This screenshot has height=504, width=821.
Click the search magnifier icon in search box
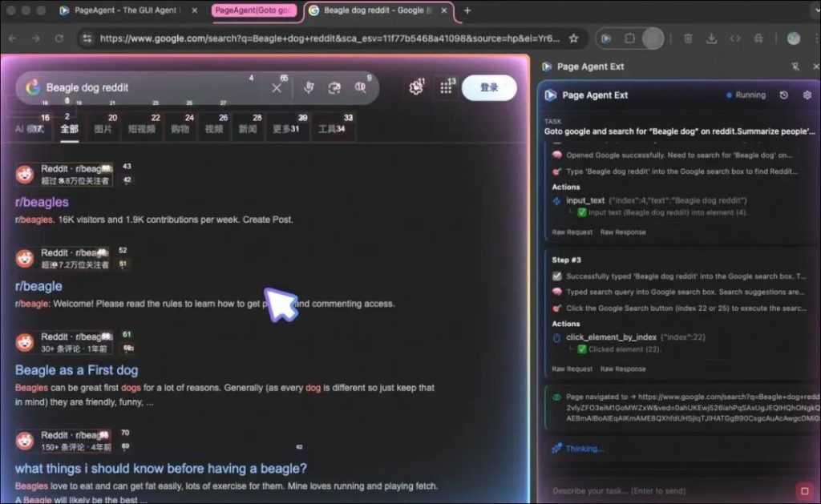pos(360,87)
